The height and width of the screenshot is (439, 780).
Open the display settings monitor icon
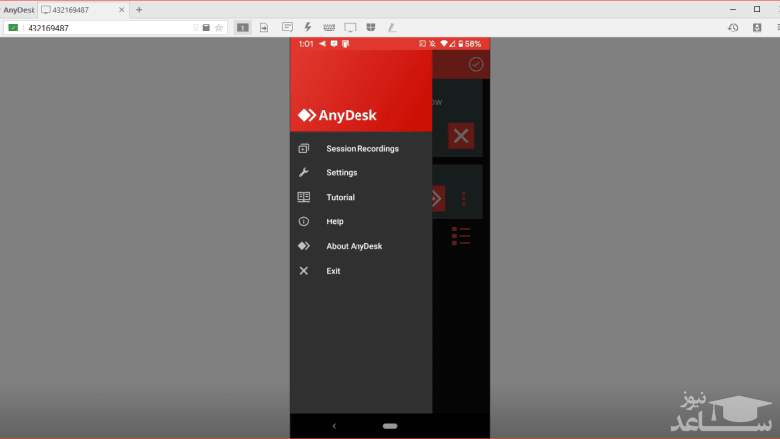pos(350,27)
